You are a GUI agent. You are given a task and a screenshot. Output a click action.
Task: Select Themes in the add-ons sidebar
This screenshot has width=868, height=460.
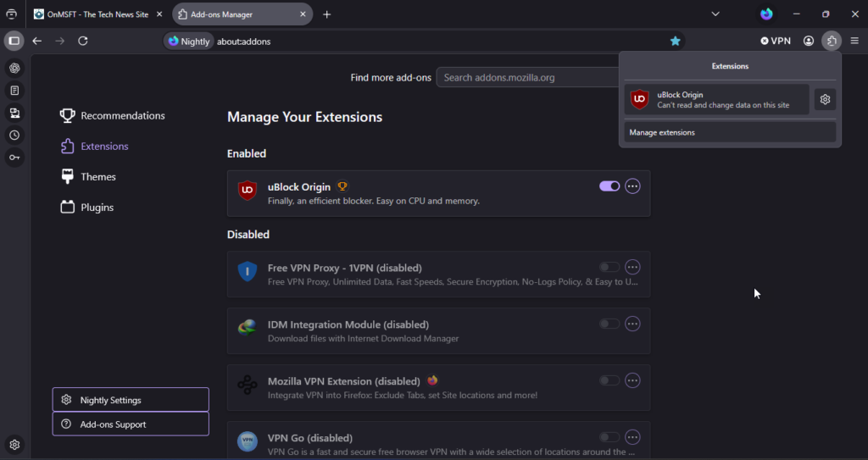pos(98,177)
